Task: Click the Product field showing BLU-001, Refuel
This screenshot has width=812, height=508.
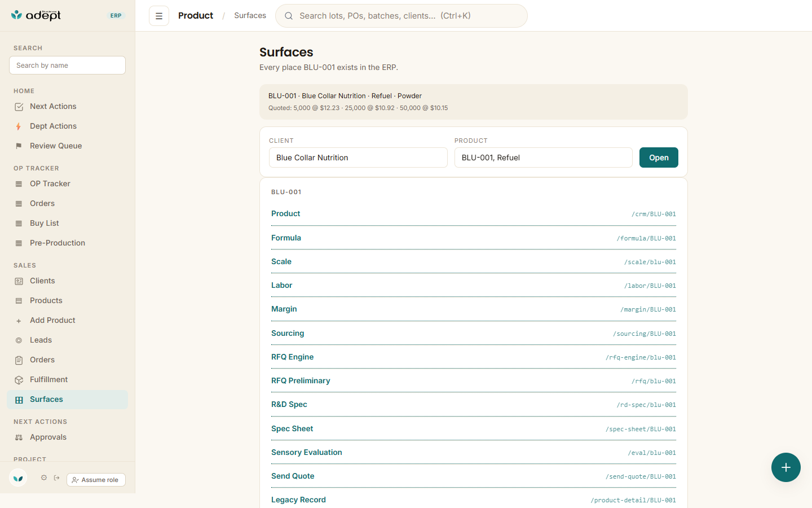Action: click(x=544, y=157)
